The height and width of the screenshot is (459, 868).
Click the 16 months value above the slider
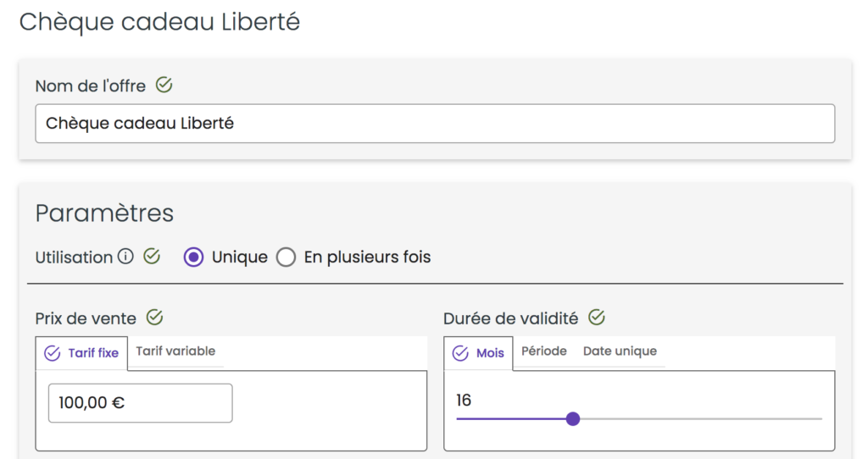point(464,400)
